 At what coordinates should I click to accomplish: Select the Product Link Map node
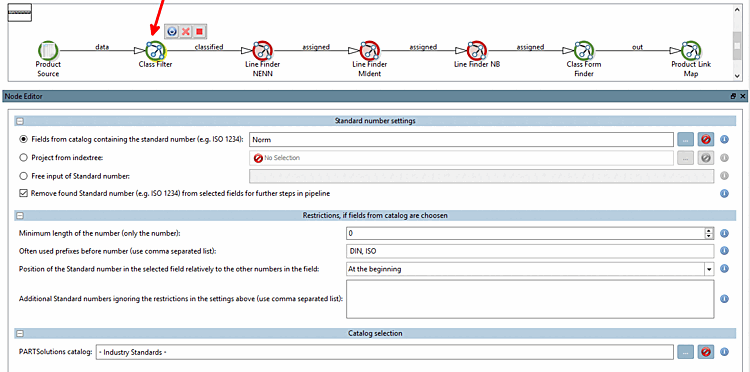point(691,50)
